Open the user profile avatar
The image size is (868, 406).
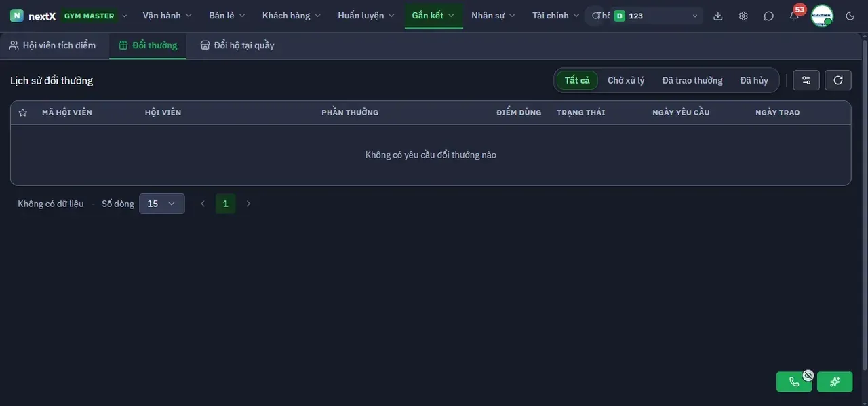click(822, 16)
